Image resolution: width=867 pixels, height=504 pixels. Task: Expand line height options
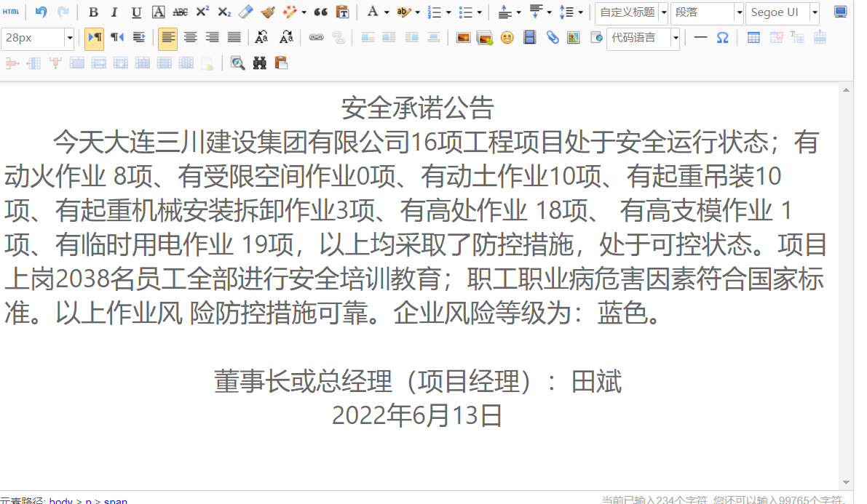[581, 12]
